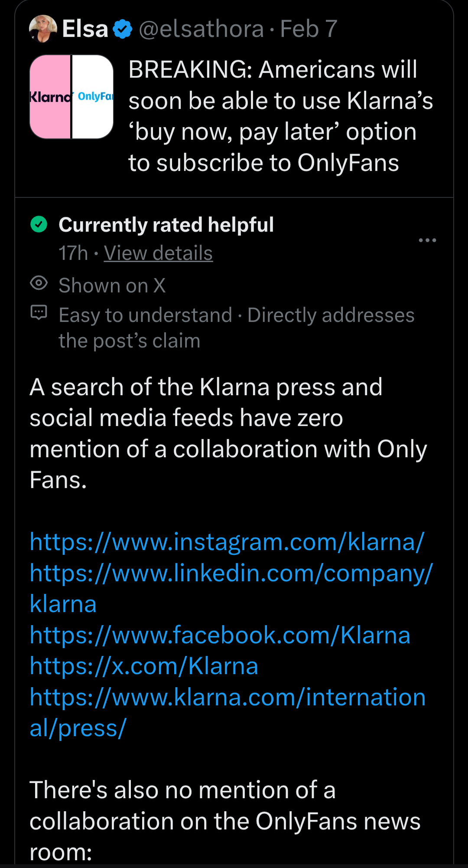Image resolution: width=468 pixels, height=868 pixels.
Task: Click the blue verified checkmark badge
Action: pyautogui.click(x=123, y=29)
